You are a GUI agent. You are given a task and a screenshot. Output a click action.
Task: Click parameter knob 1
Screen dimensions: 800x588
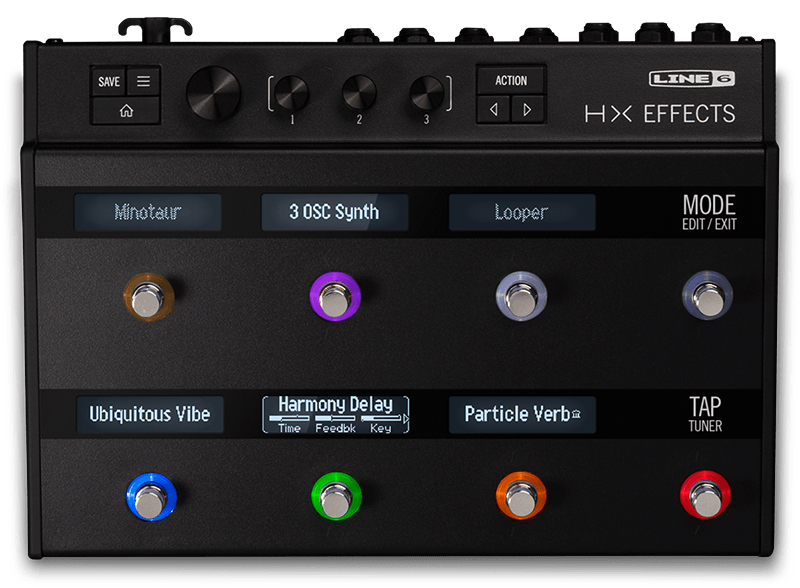coord(291,92)
